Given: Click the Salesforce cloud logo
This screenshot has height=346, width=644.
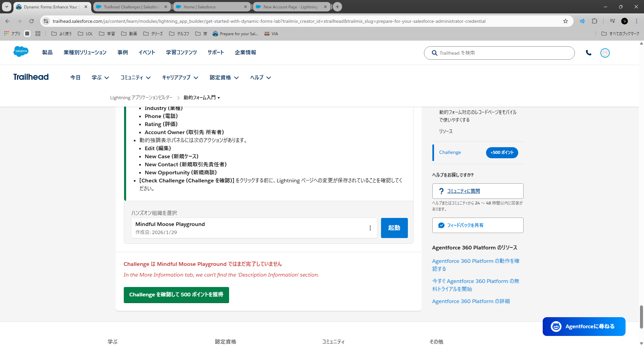Looking at the screenshot, I should [21, 51].
